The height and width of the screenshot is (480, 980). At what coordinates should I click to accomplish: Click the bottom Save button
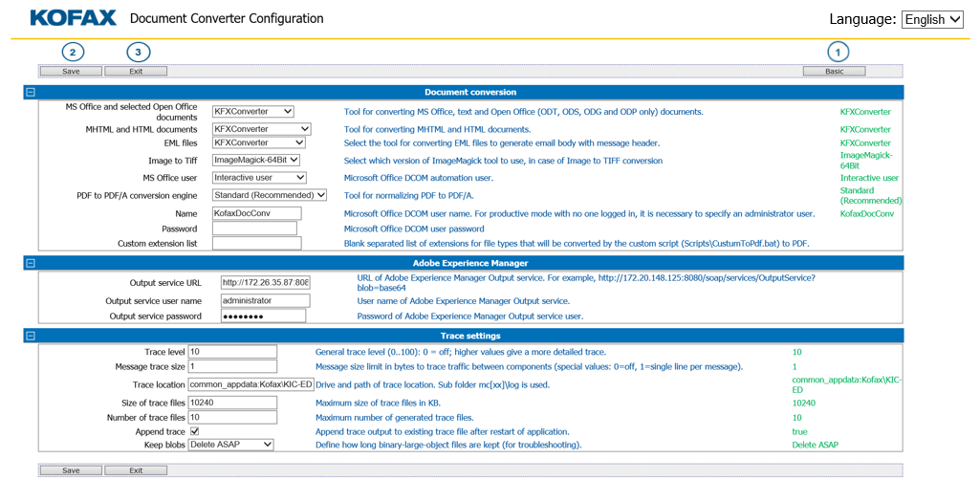pyautogui.click(x=71, y=470)
